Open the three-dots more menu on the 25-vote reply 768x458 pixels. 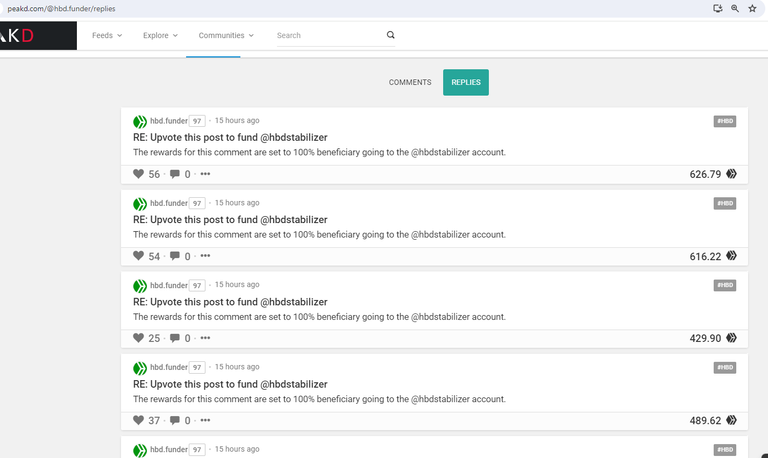(x=205, y=338)
